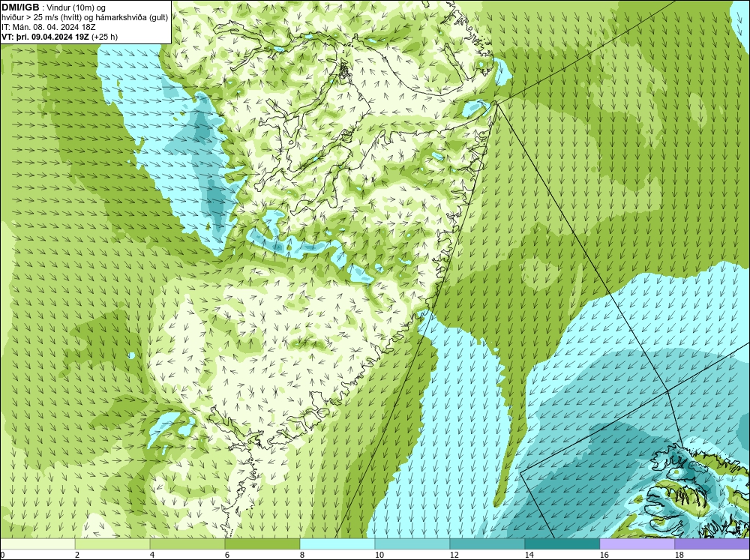Click the 16-18 m/s light purple swatch

637,544
